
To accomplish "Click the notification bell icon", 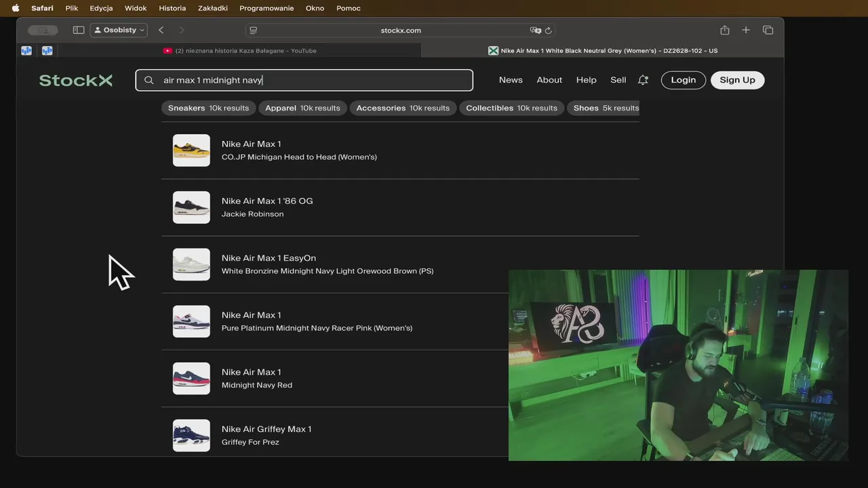I will [643, 80].
